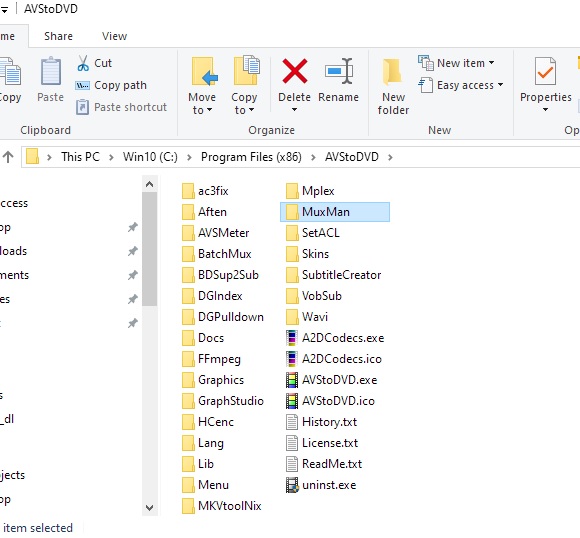Click the AVStoDVD breadcrumb segment
This screenshot has width=580, height=538.
click(352, 157)
